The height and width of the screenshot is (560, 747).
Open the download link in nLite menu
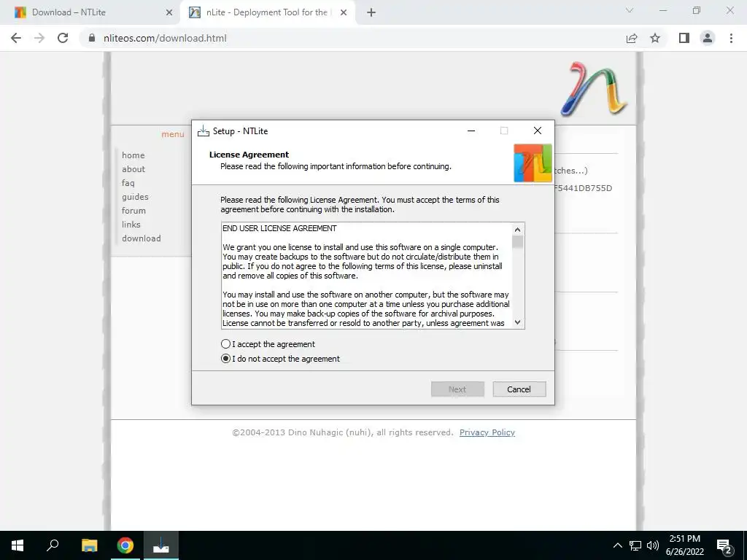(141, 238)
